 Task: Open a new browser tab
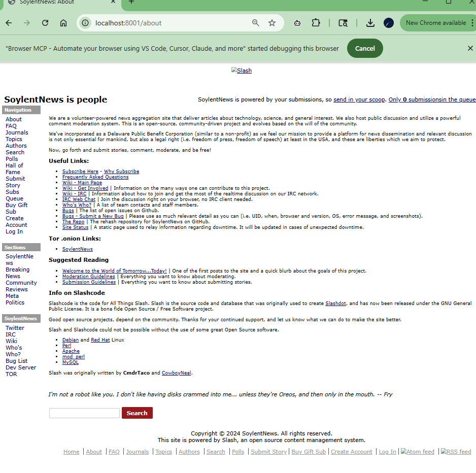(131, 2)
